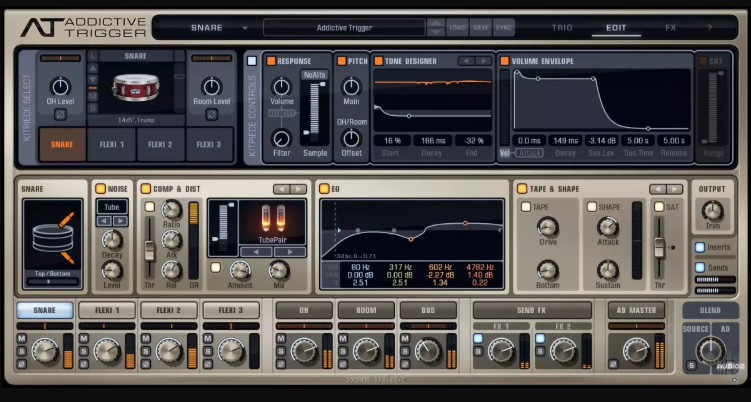Solo the FX 2 send channel

541,351
